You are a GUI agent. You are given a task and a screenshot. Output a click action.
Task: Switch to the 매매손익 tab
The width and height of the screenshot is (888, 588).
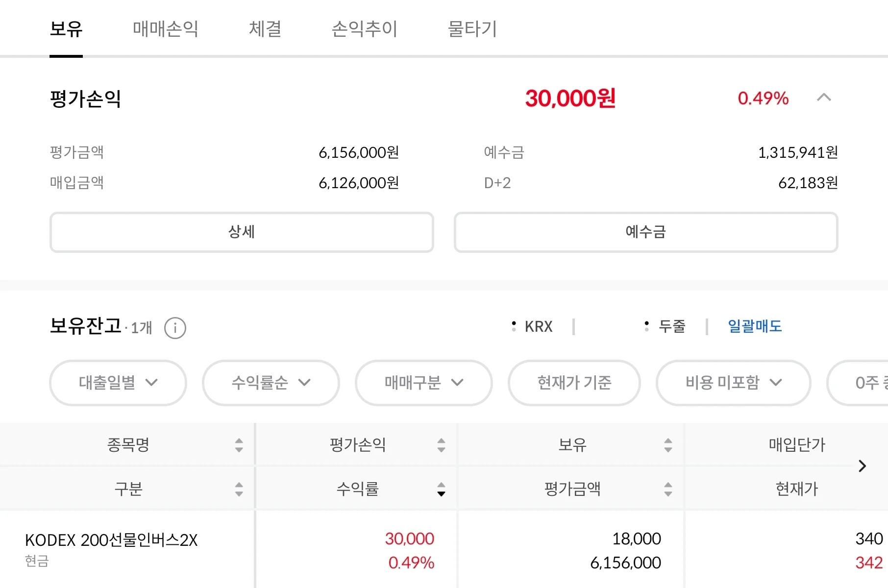pos(166,29)
